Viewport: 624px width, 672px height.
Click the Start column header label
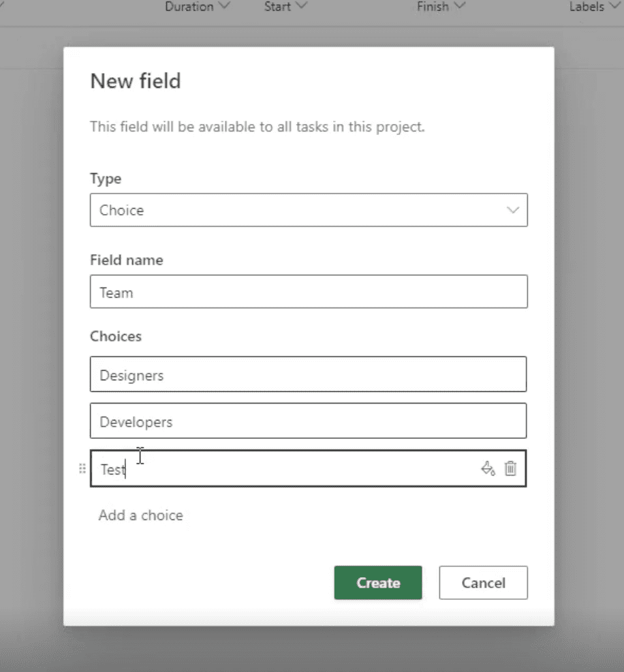277,6
